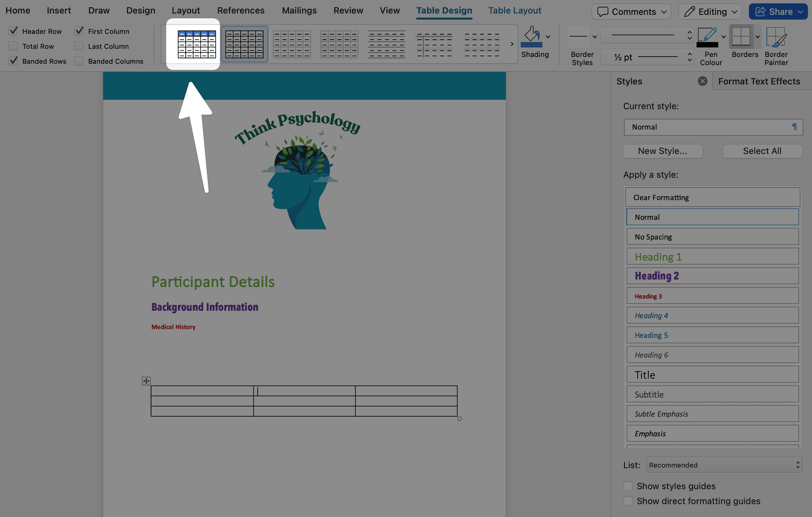This screenshot has height=517, width=812.
Task: Choose the blue header table style thumbnail
Action: [x=197, y=44]
